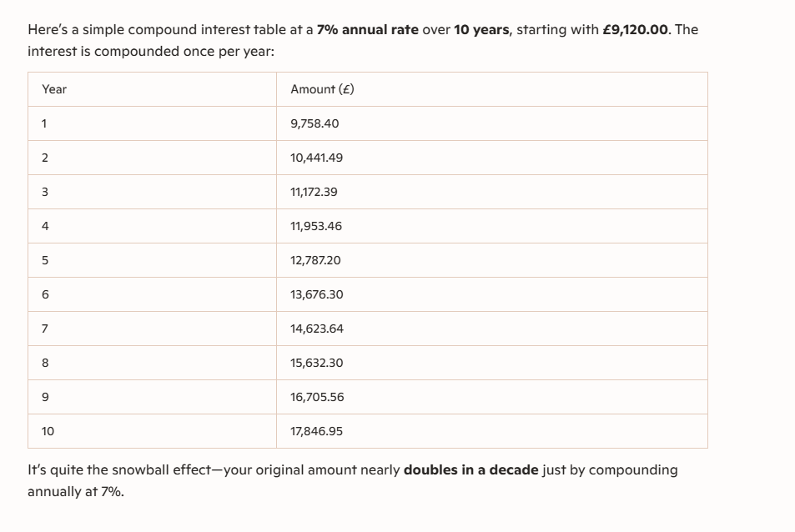The width and height of the screenshot is (795, 532).
Task: Click on the 13,676.30 value
Action: (316, 294)
